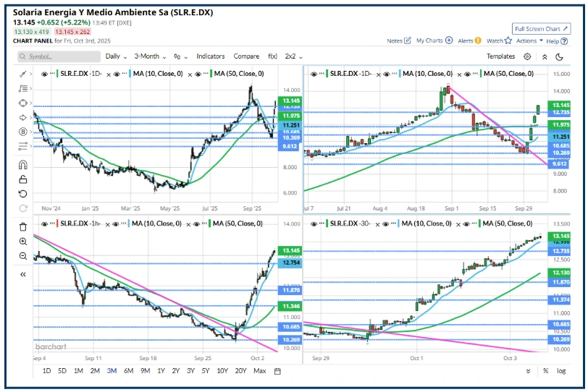
Task: Click the Full Screen Chart button
Action: coord(539,28)
